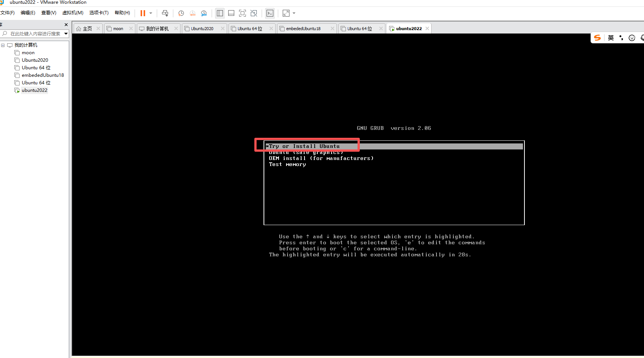Toggle the 英 language mode indicator

coord(611,38)
